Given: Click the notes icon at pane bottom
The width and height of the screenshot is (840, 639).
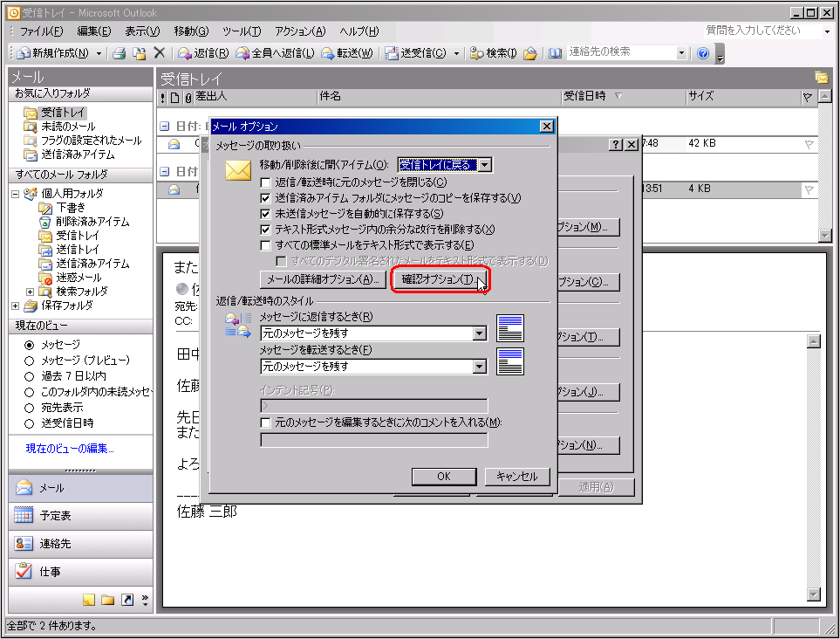Looking at the screenshot, I should click(89, 600).
